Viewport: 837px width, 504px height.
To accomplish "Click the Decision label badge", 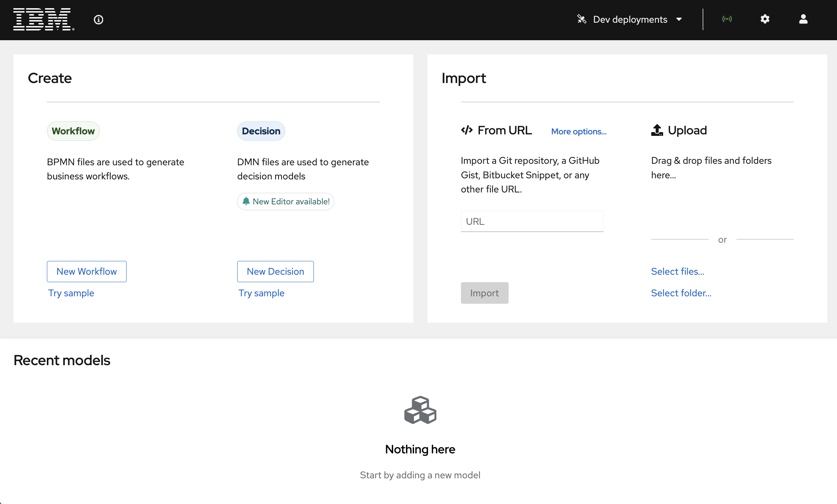I will (261, 131).
